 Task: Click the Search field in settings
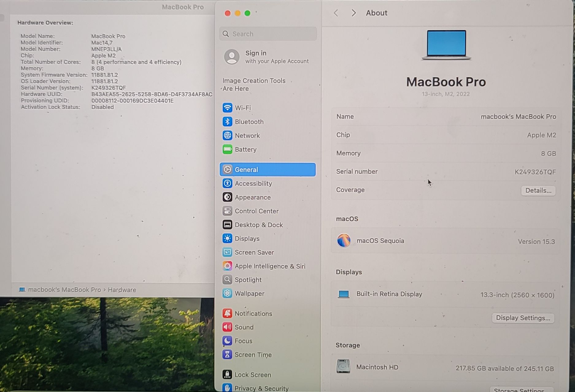[268, 34]
